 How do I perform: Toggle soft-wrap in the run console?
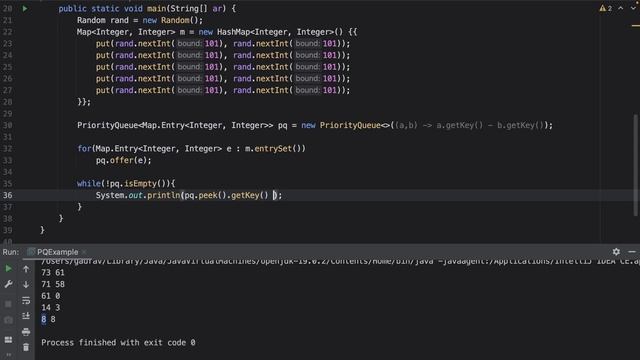pos(26,300)
